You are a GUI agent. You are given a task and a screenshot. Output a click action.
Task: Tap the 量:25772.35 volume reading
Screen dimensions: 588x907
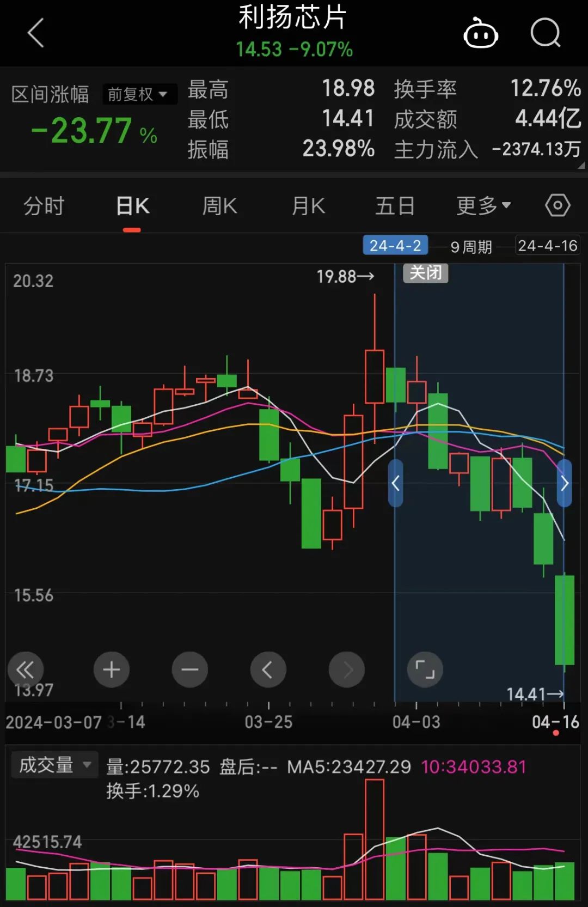point(158,767)
